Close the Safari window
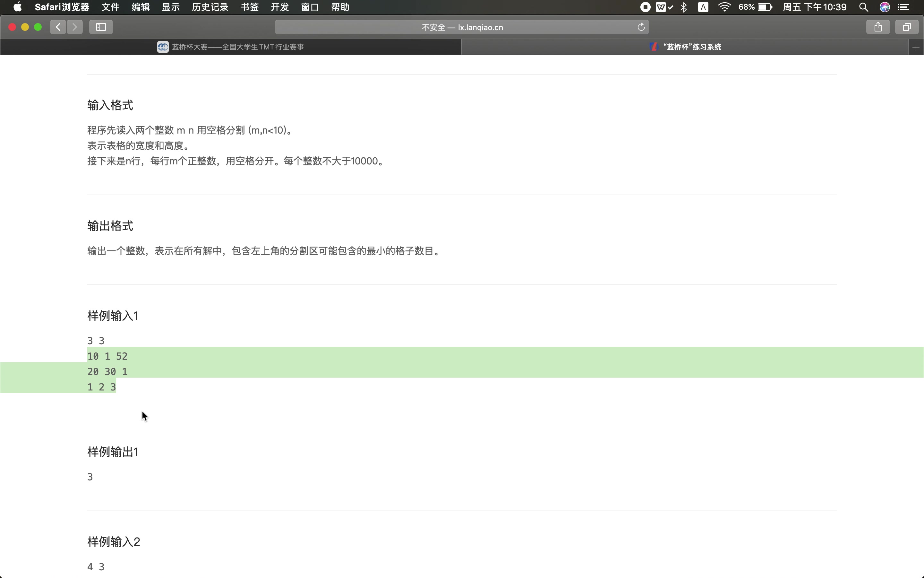The image size is (924, 578). pos(12,27)
